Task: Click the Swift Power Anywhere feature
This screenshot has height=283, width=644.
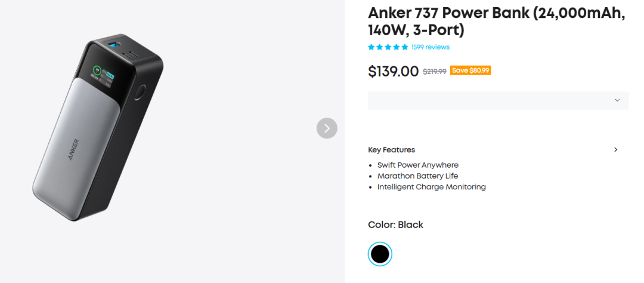Action: [417, 165]
